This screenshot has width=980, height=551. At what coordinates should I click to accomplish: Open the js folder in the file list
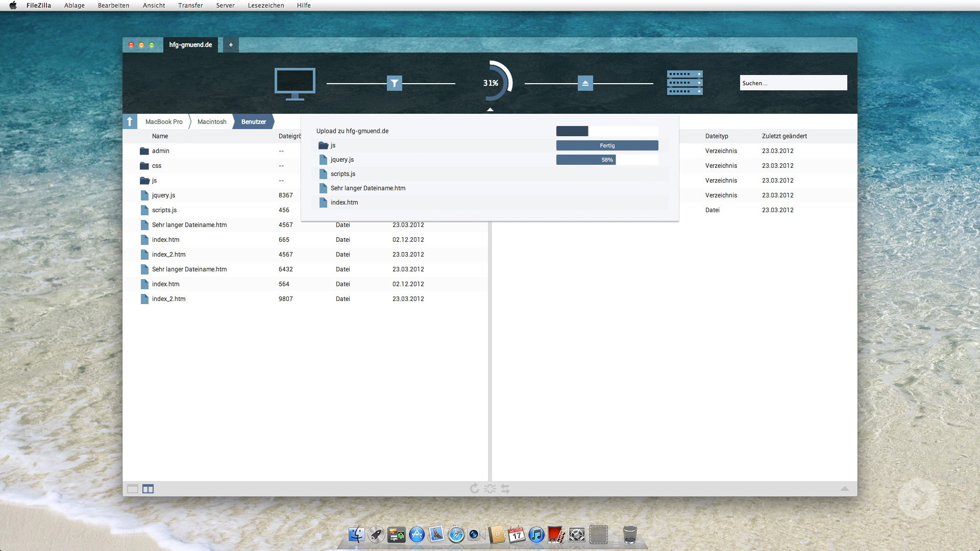coord(156,181)
